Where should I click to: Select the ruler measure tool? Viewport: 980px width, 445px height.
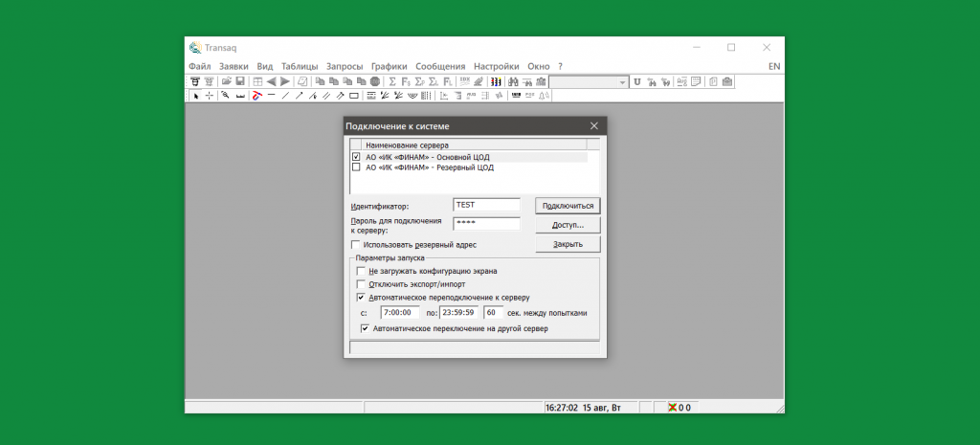(240, 96)
